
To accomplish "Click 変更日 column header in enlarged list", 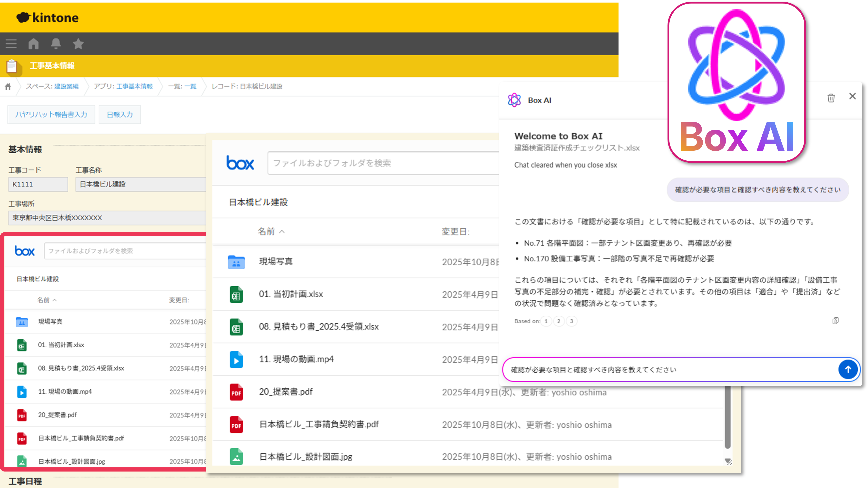I will click(x=456, y=231).
